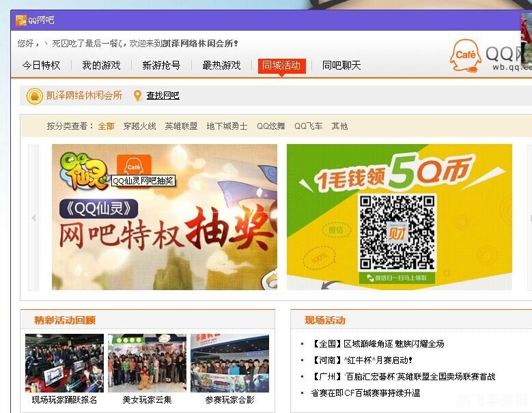Click the location pin icon next to 查找网吧
The image size is (532, 413).
click(137, 96)
